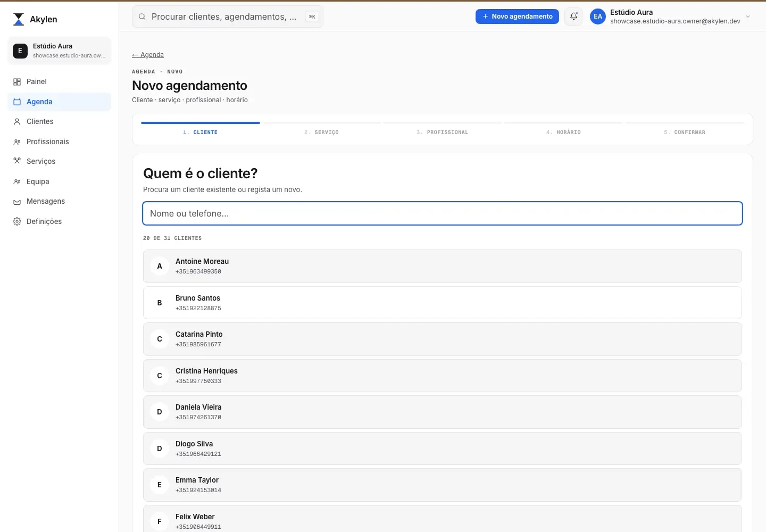Open the Serviços section
The image size is (766, 532).
[60, 162]
